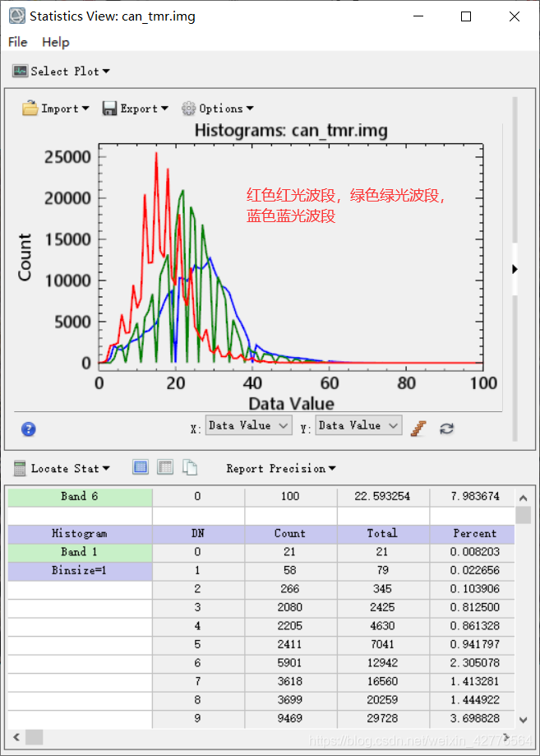Click the stair-step histogram style icon
The image size is (540, 756).
tap(418, 428)
